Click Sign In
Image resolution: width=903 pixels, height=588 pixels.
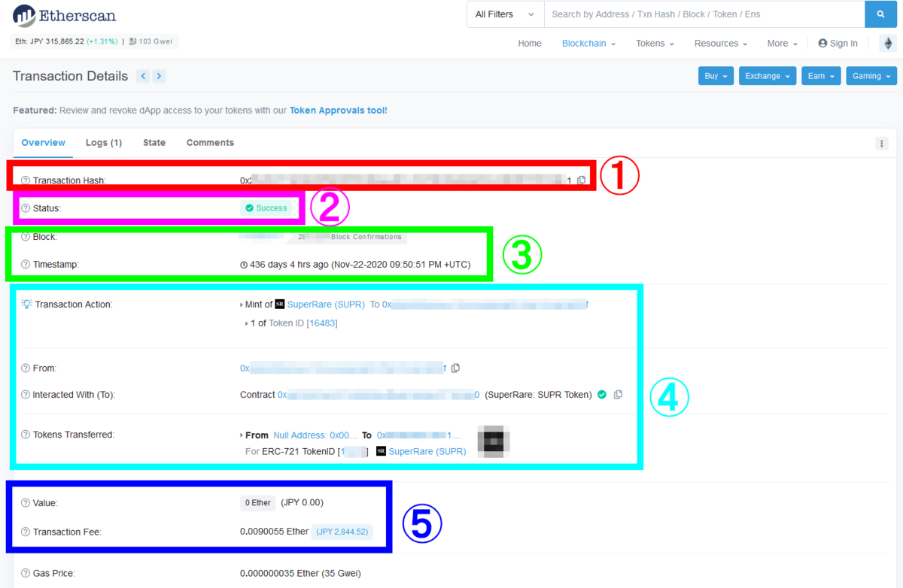[x=838, y=44]
